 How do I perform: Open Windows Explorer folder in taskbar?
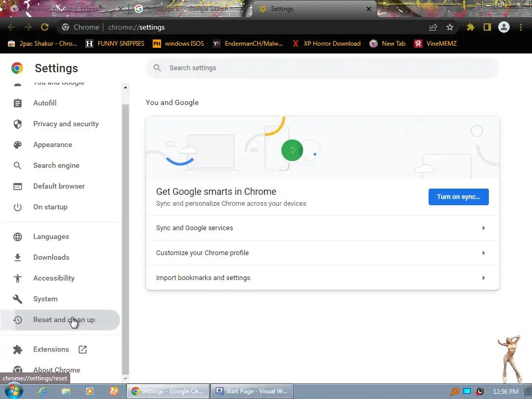66,391
